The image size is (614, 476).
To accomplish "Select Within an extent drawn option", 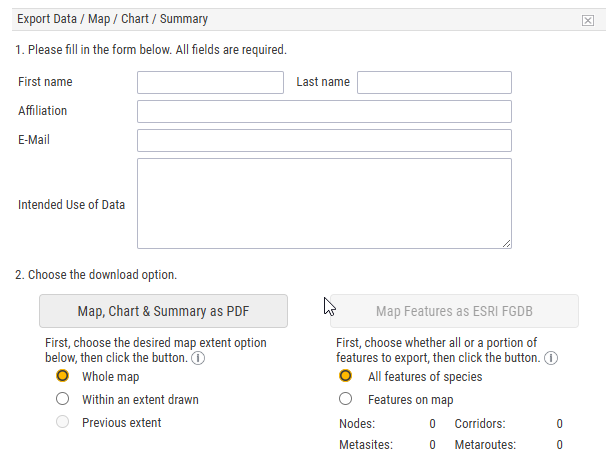I will [63, 399].
